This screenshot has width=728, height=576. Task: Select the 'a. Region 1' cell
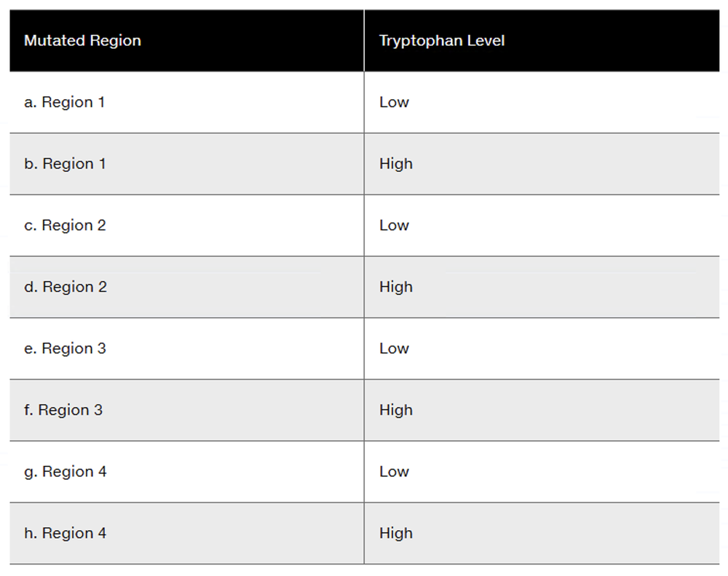(65, 103)
